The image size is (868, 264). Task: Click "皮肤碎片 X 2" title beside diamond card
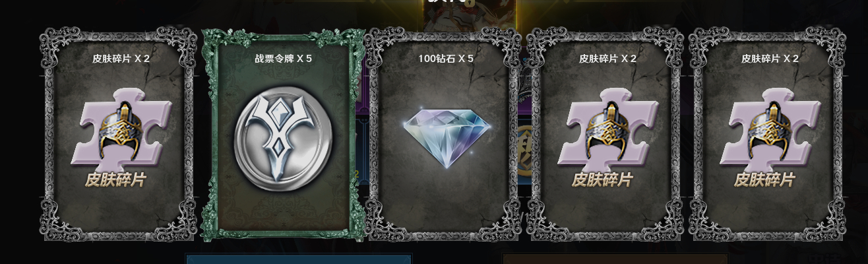point(608,58)
